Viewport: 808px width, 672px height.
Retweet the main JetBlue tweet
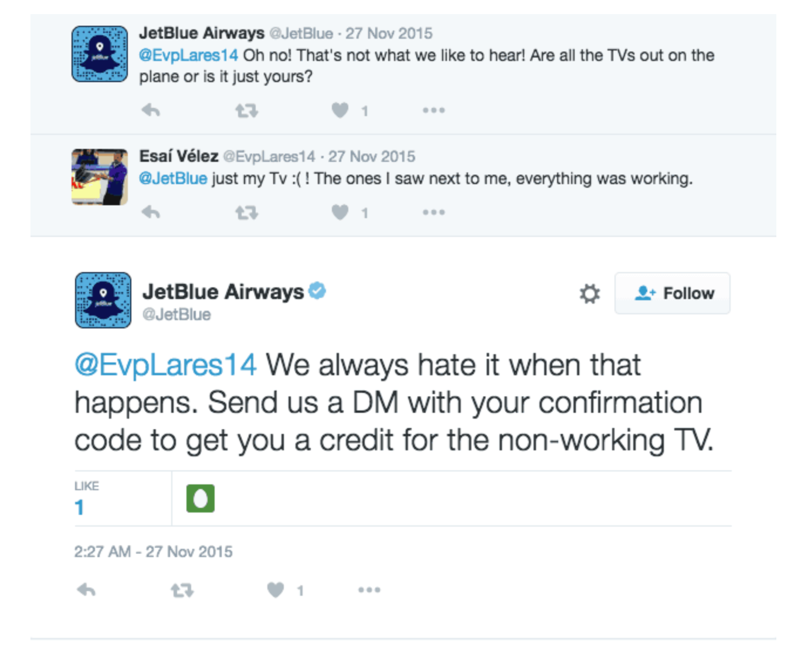click(x=182, y=590)
